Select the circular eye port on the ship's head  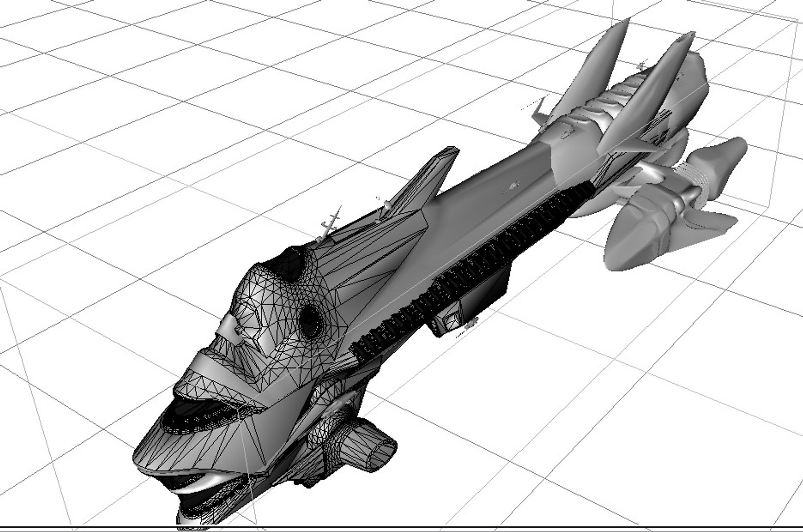click(311, 321)
